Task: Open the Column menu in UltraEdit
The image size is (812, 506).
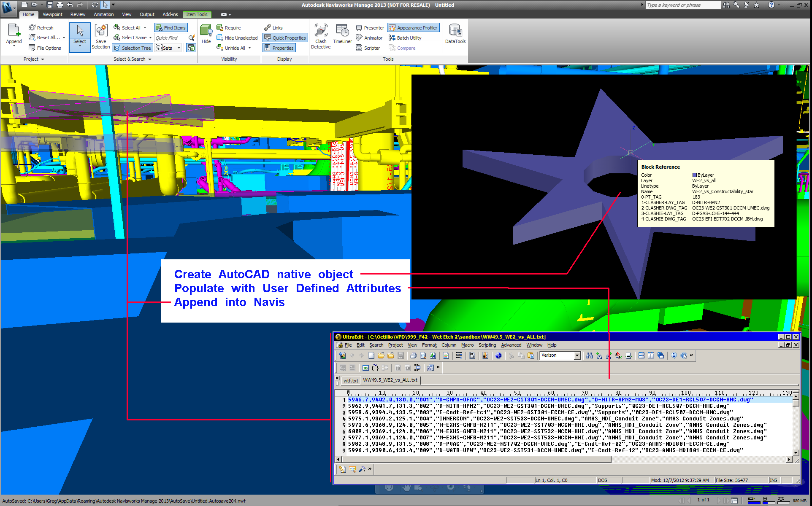Action: [449, 345]
